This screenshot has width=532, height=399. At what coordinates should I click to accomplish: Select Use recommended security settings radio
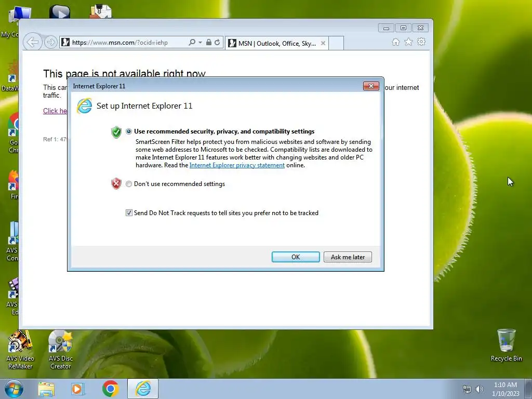coord(129,131)
